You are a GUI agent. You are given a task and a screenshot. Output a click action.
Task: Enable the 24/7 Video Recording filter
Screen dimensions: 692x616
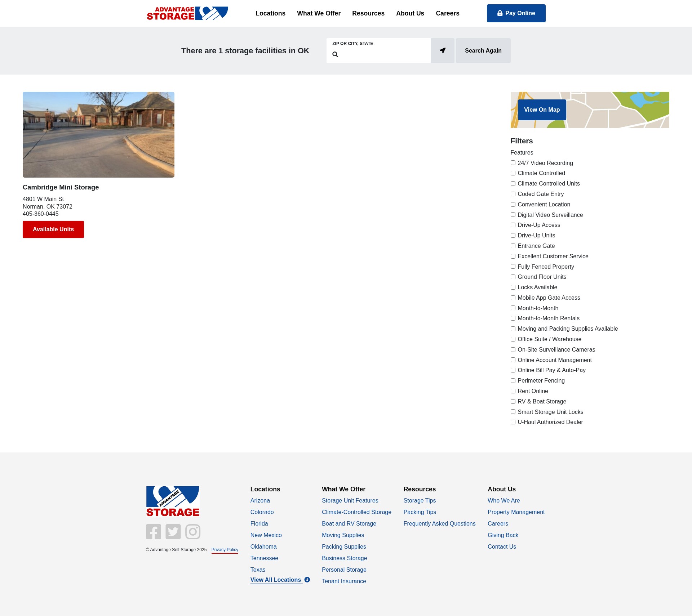[513, 163]
